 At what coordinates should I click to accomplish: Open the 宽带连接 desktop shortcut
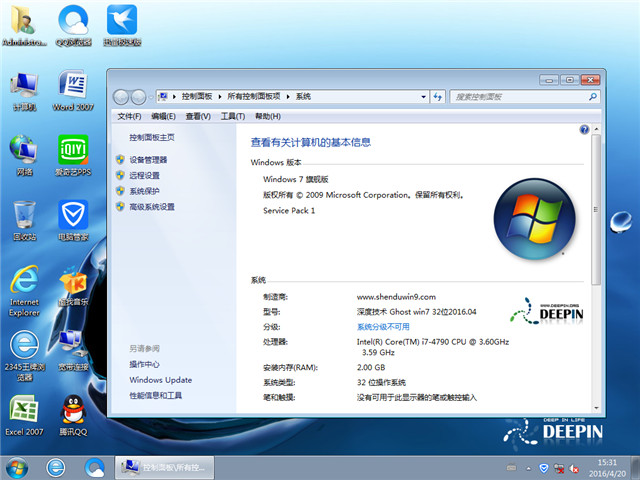pos(73,351)
